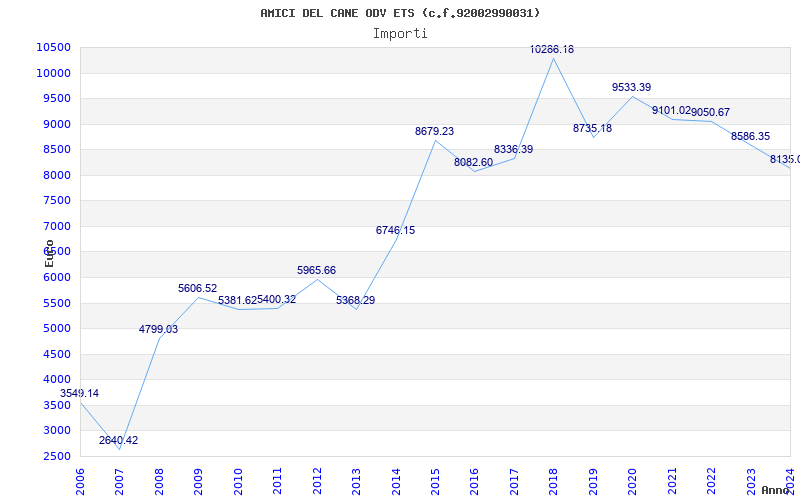Click the y-axis value 4500
This screenshot has width=800, height=500.
[57, 354]
